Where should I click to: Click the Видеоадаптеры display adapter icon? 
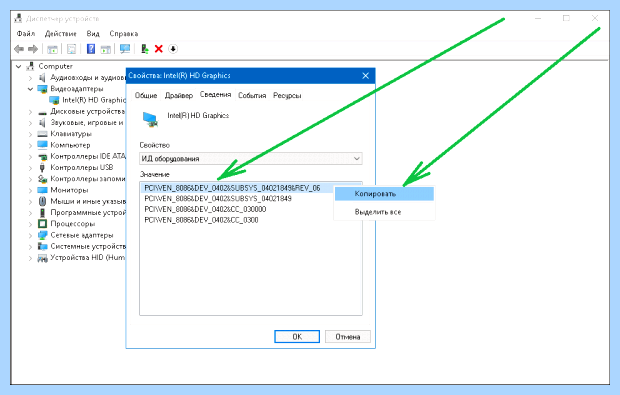click(42, 89)
